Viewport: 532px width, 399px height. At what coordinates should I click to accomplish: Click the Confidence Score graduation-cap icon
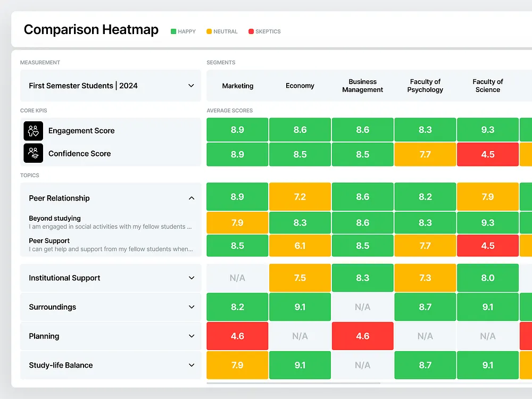(33, 154)
